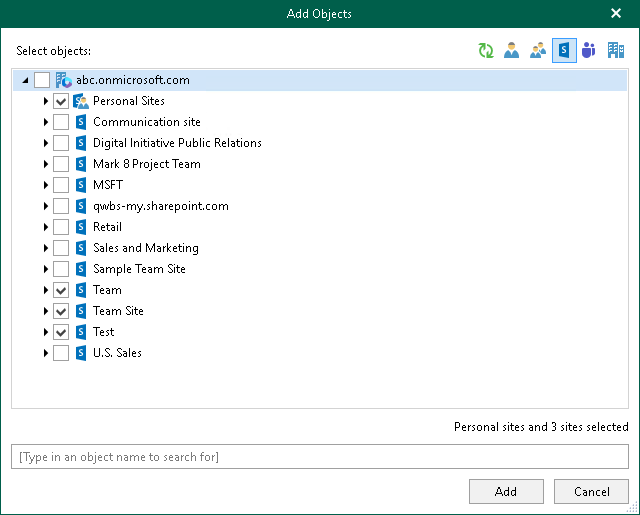Switch to the Teams view icon

pyautogui.click(x=588, y=51)
